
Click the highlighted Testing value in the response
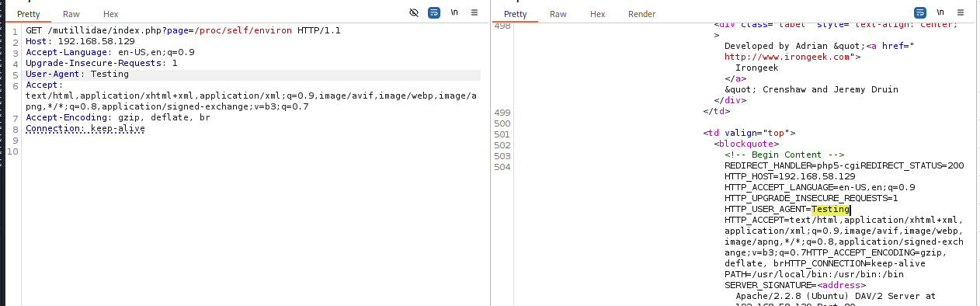pyautogui.click(x=830, y=209)
